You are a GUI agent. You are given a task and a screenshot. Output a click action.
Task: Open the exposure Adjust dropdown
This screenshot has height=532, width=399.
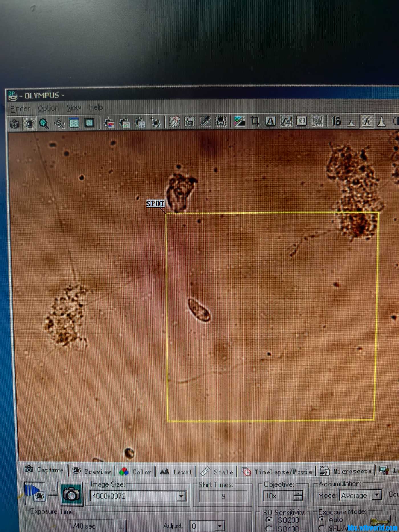coord(219,526)
